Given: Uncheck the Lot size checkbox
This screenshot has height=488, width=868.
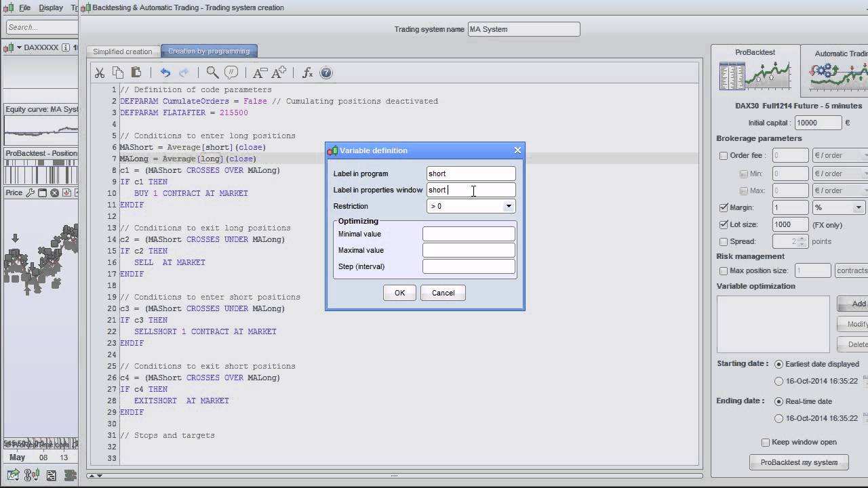Looking at the screenshot, I should point(724,224).
